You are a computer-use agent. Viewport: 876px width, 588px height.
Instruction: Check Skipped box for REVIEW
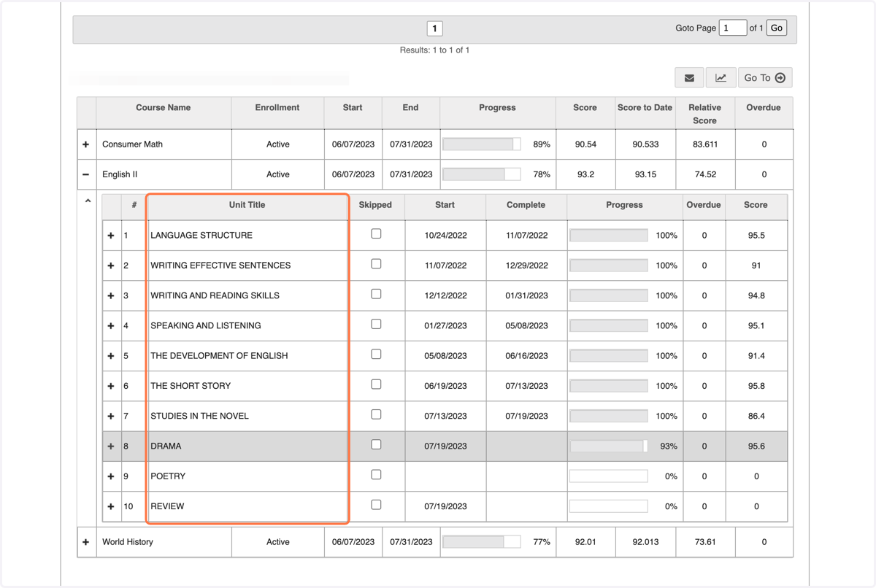[376, 505]
